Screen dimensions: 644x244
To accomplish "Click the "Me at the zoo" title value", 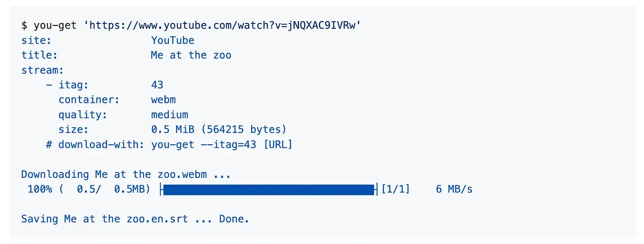I will (x=191, y=55).
